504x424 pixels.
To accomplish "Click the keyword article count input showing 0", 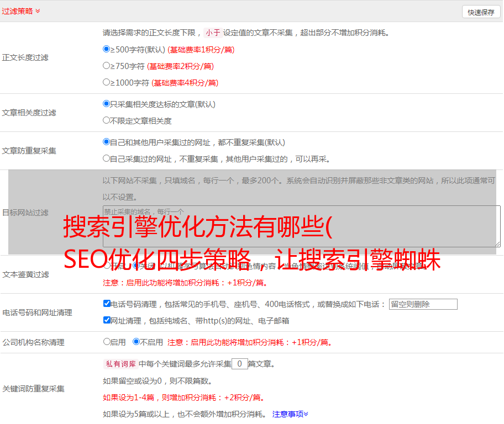I will (240, 364).
